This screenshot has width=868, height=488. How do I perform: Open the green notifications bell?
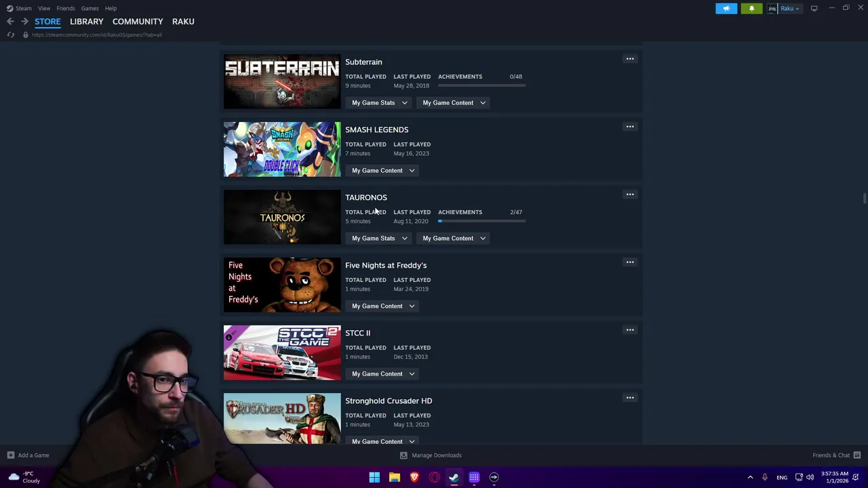pos(751,8)
